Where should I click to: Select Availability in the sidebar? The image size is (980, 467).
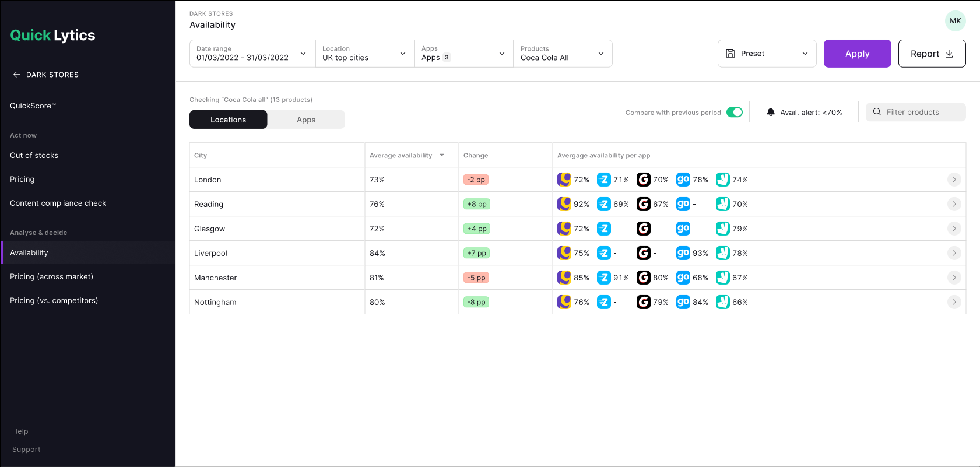[88, 252]
